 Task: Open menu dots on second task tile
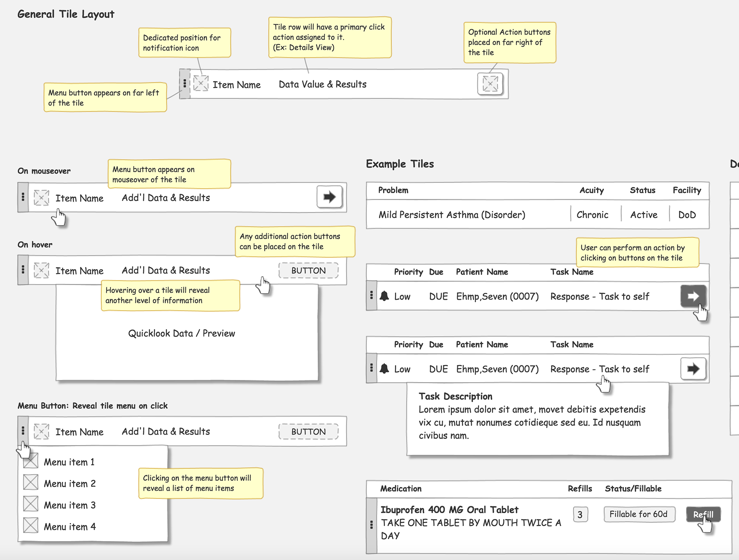371,368
